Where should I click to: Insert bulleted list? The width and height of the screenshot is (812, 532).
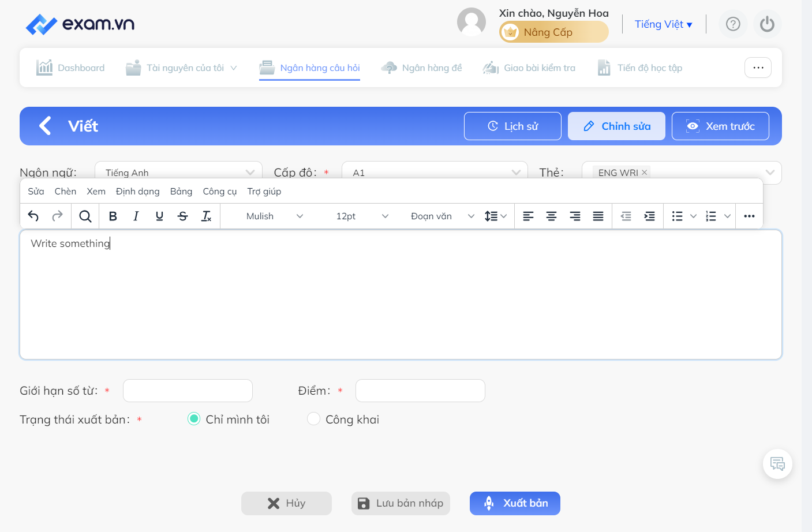(x=678, y=216)
